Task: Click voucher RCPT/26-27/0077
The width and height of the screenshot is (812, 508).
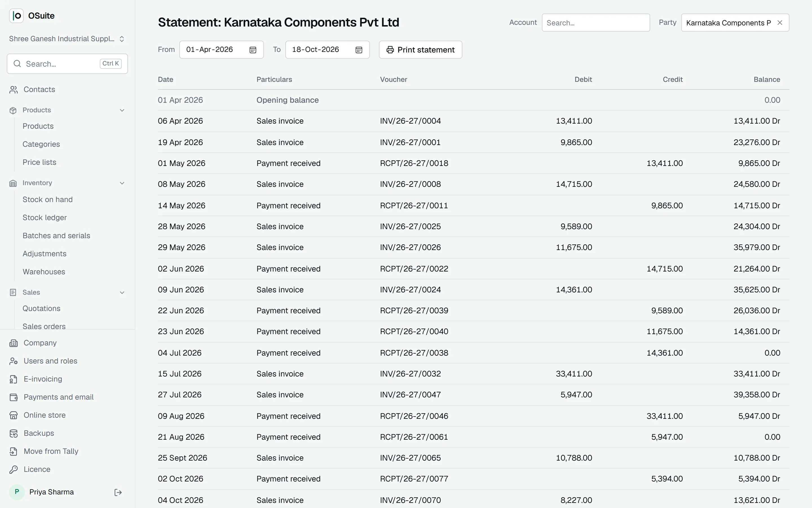Action: click(x=414, y=479)
